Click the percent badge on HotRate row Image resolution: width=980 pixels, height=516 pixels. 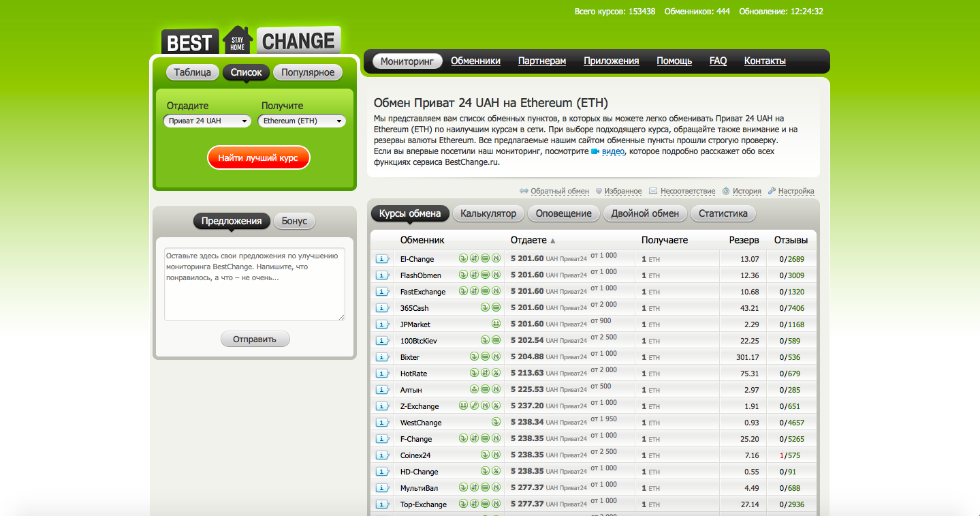tap(496, 374)
